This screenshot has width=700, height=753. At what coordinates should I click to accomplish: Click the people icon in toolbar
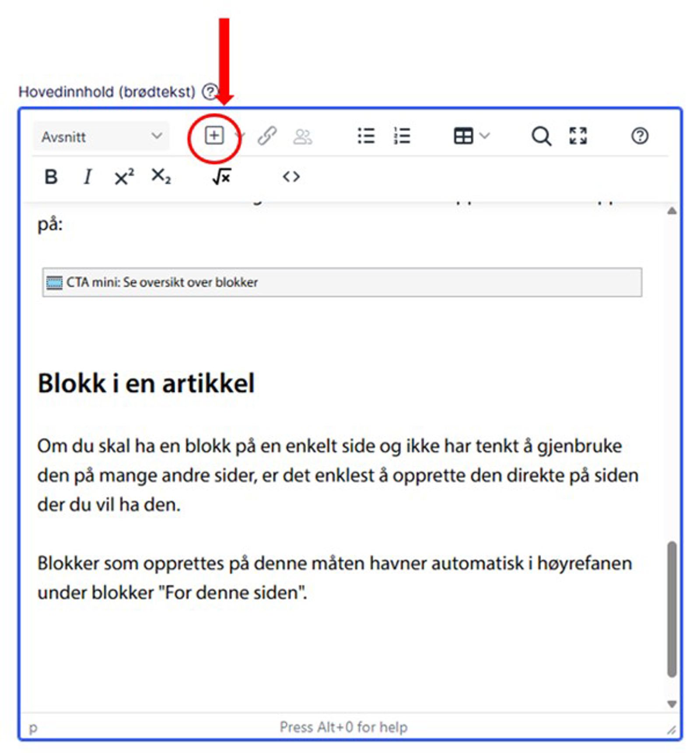pyautogui.click(x=302, y=136)
